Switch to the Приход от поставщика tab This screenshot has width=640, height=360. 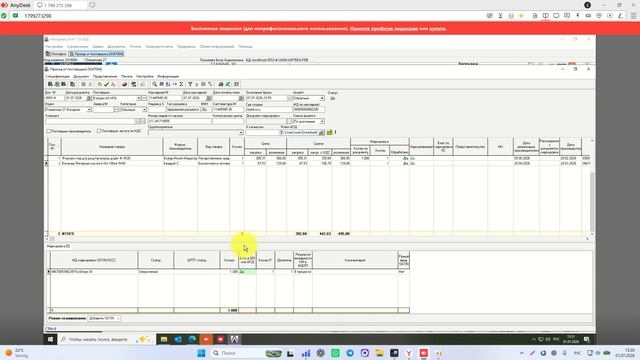tap(96, 54)
